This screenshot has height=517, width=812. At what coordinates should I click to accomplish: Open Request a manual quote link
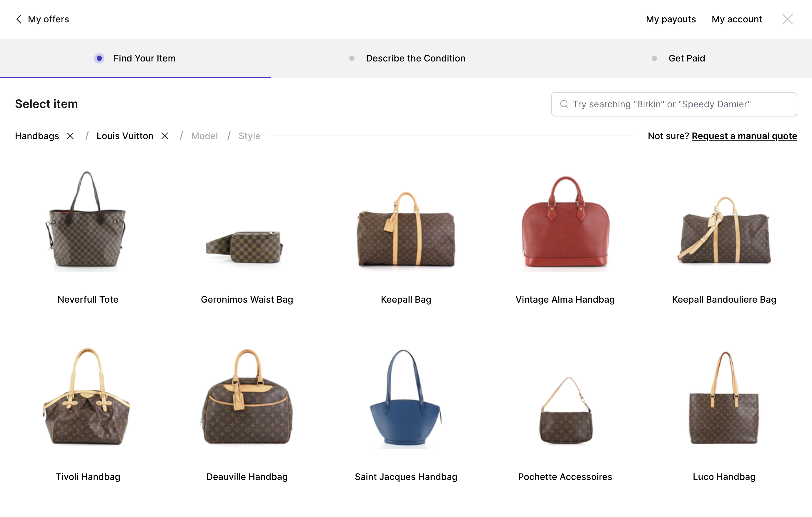click(744, 136)
